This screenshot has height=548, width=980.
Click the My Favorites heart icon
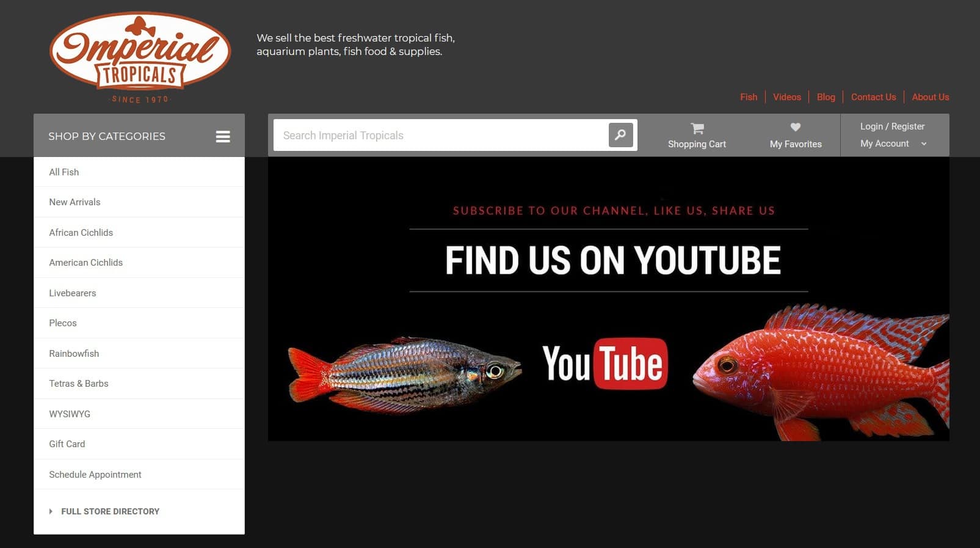pos(795,127)
